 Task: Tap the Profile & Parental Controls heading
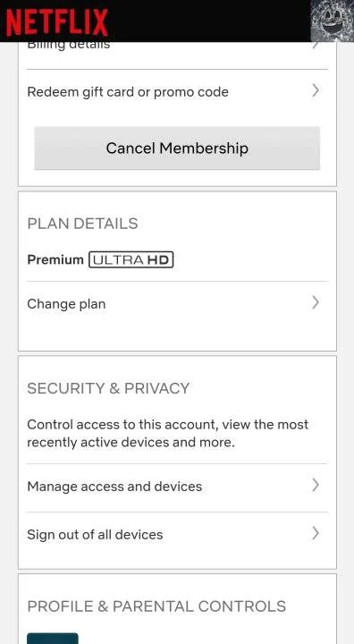(x=156, y=606)
